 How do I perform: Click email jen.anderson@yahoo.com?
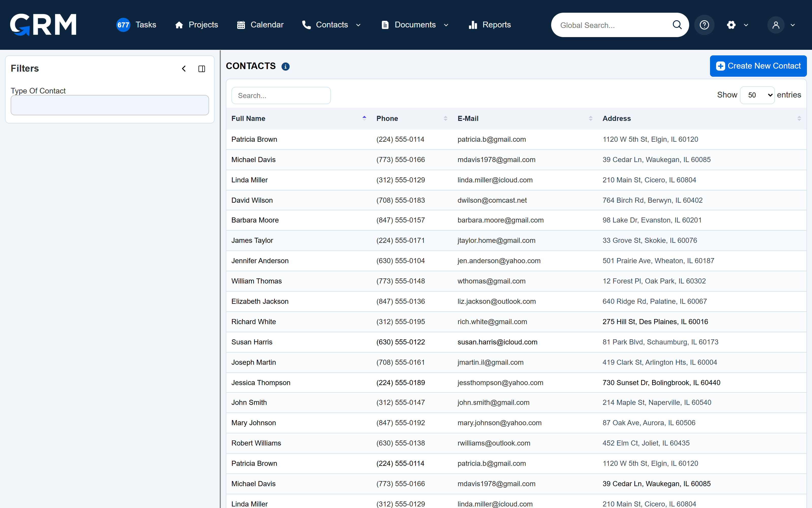coord(499,261)
